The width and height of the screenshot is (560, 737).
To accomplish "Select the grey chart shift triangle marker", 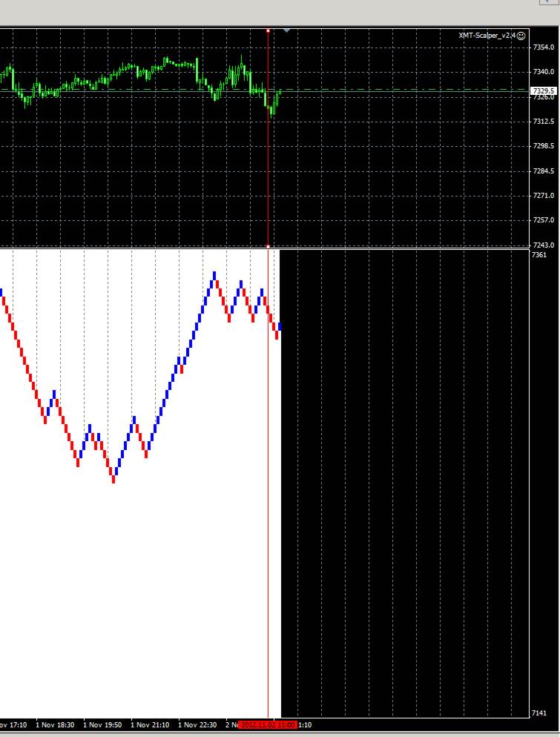I will [x=286, y=31].
